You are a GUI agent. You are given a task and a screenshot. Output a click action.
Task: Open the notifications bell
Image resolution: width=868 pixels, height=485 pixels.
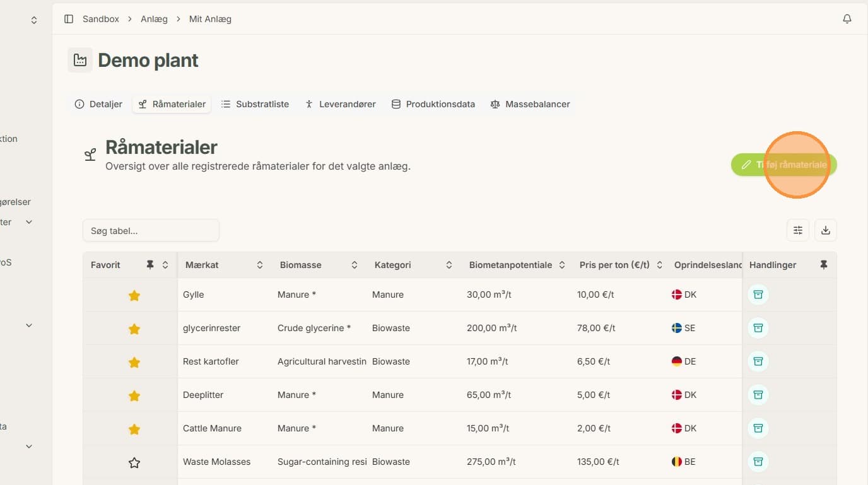point(847,19)
